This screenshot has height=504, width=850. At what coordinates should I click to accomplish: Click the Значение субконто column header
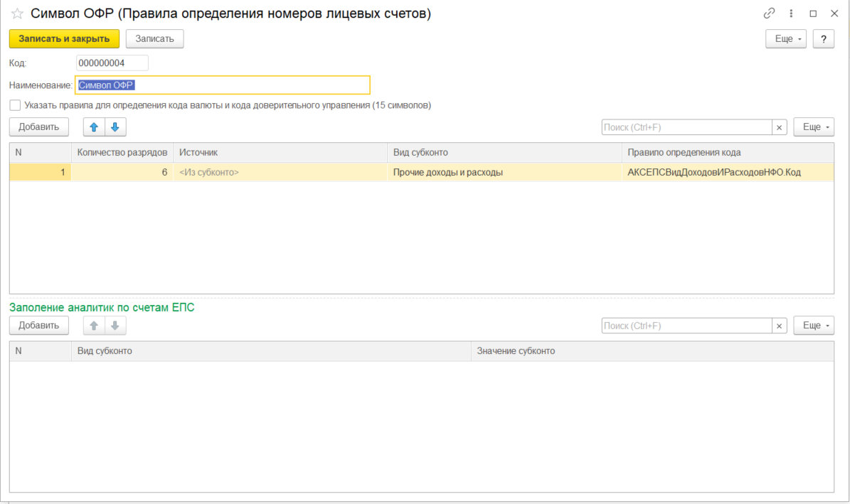coord(516,351)
